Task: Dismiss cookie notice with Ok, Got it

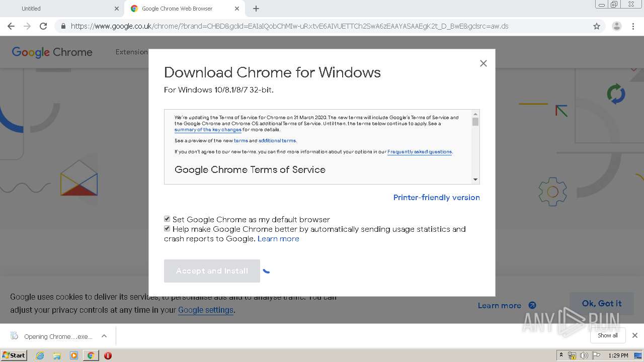Action: click(x=601, y=303)
